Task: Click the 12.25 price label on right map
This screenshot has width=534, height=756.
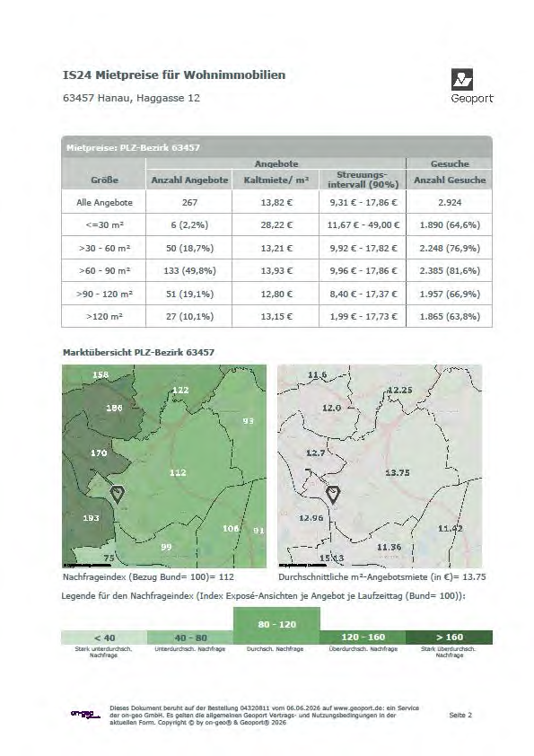Action: 399,390
